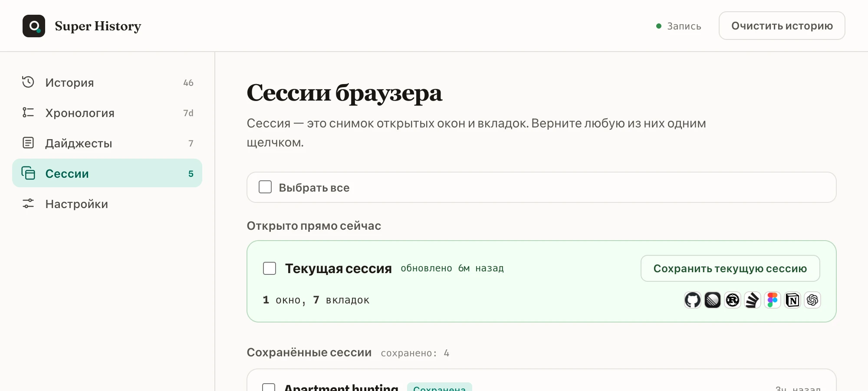This screenshot has height=391, width=868.
Task: Click the Дайджесты document icon
Action: 28,143
